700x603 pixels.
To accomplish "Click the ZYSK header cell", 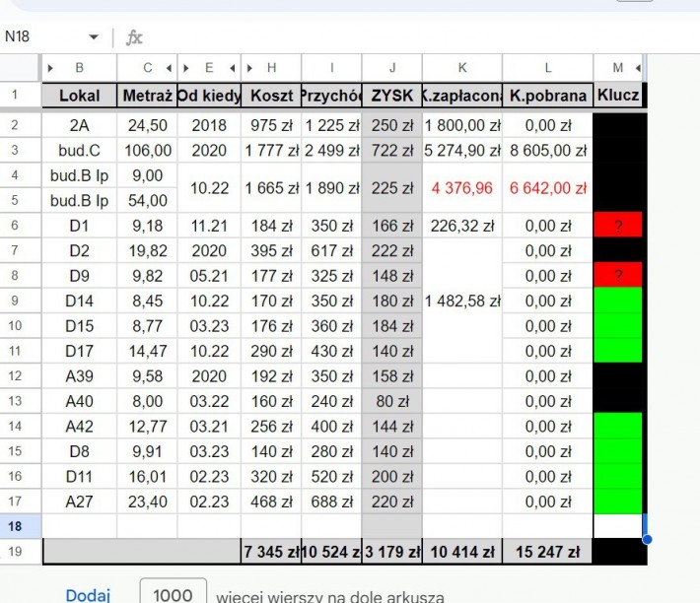I will tap(391, 96).
